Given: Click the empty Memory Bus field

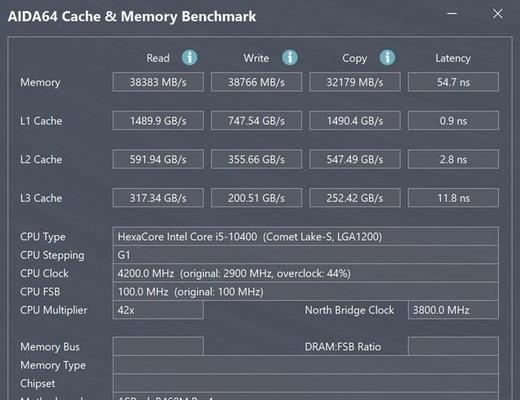Looking at the screenshot, I should coord(158,346).
